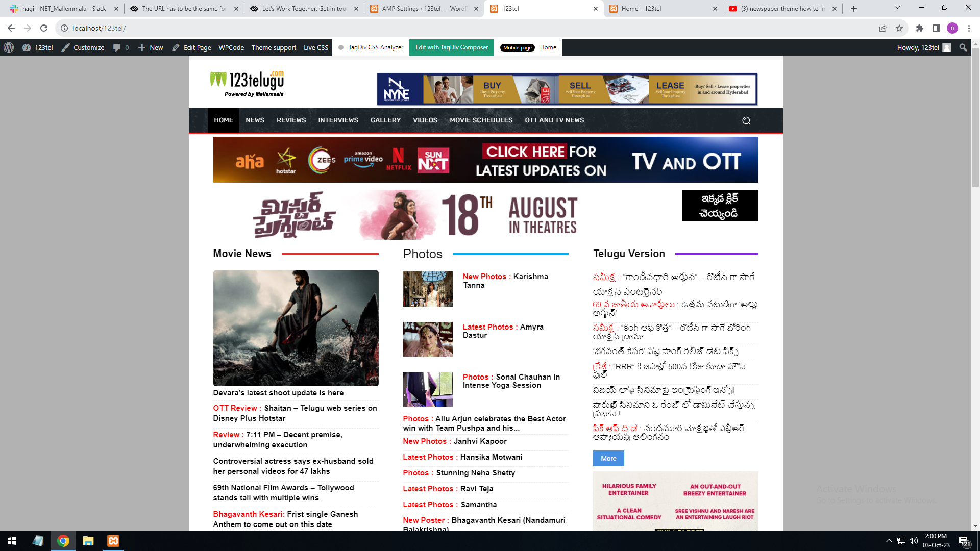Select the Mobile page badge
The height and width of the screenshot is (551, 980).
click(518, 47)
